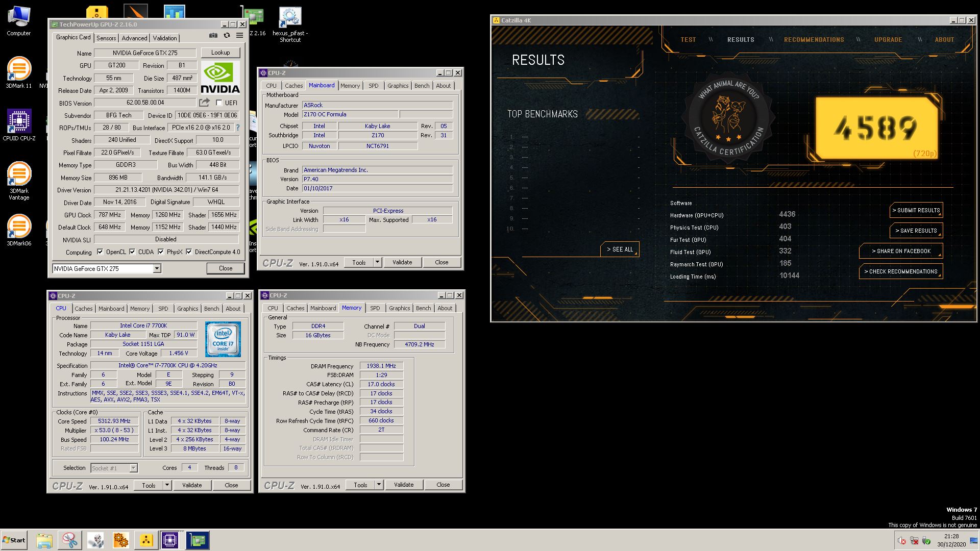Click the NVIDIA logo in GPU-Z
This screenshot has height=551, width=980.
point(220,78)
